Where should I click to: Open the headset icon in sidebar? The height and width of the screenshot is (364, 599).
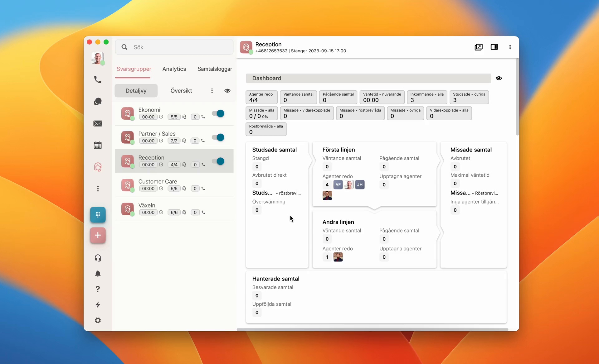tap(98, 258)
